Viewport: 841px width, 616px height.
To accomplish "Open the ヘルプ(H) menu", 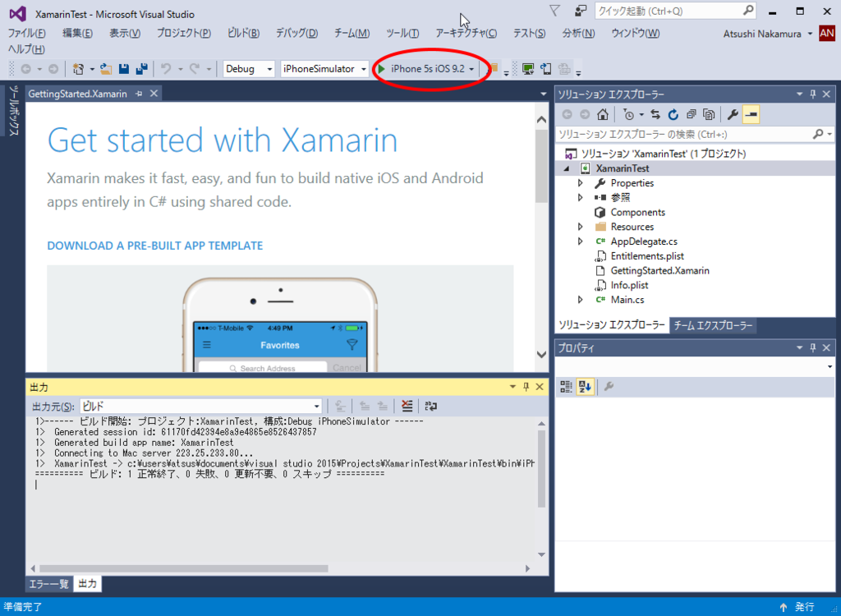I will (x=26, y=49).
